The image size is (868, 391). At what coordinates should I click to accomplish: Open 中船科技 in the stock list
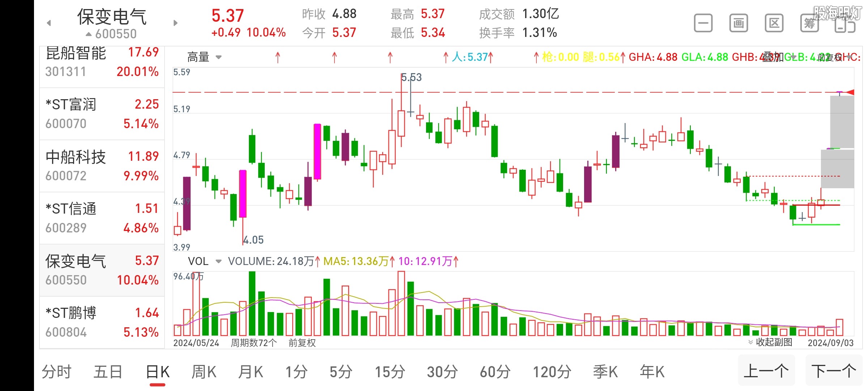102,166
